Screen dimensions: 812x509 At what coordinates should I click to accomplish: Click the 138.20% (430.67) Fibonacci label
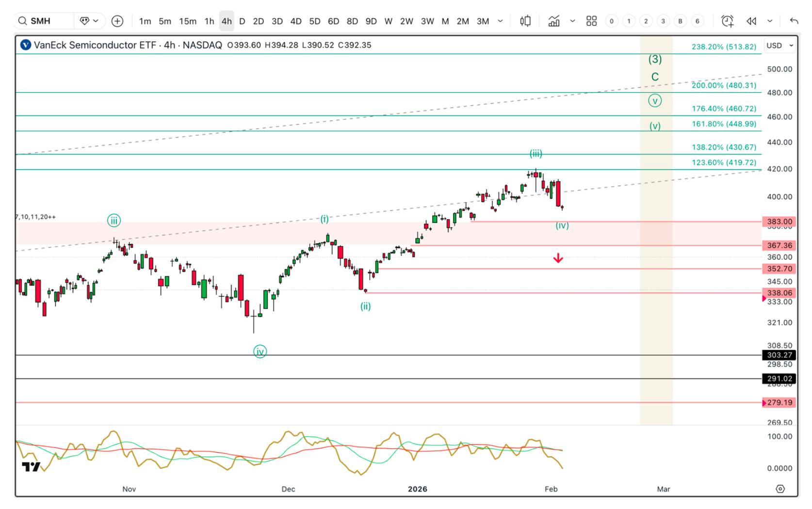(724, 147)
